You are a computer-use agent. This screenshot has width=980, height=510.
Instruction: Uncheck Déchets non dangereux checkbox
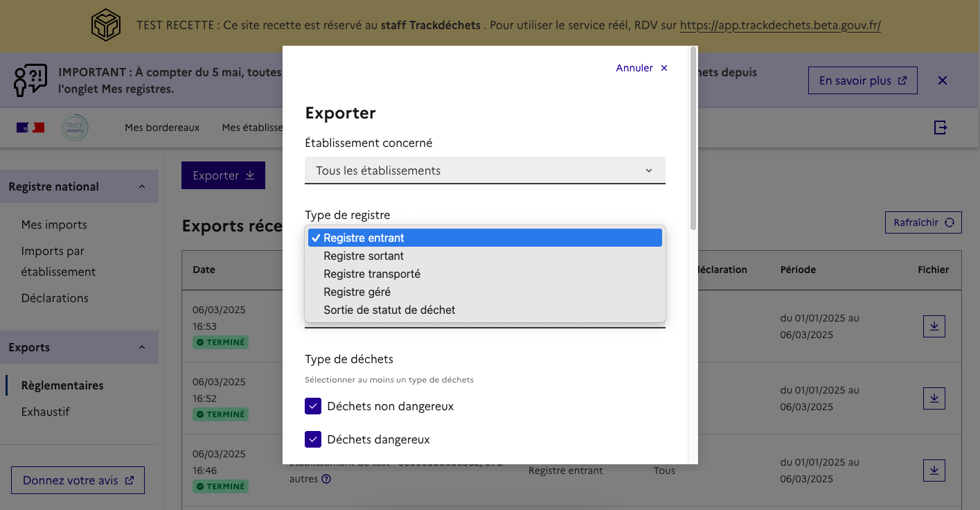[x=313, y=406]
